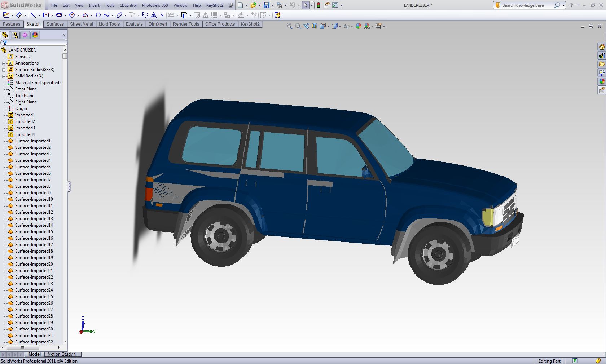606x364 pixels.
Task: Expand the Surface Bodies(8883) folder
Action: point(4,70)
